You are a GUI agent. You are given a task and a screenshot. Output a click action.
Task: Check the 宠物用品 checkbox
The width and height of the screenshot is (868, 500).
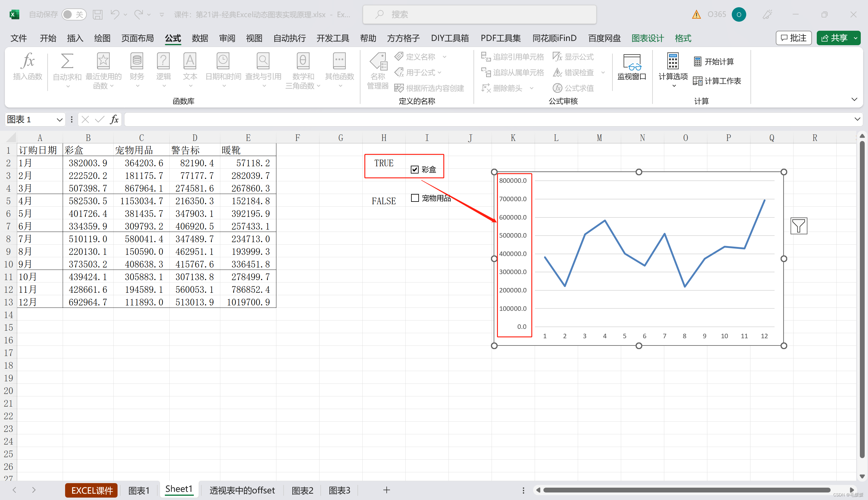415,198
